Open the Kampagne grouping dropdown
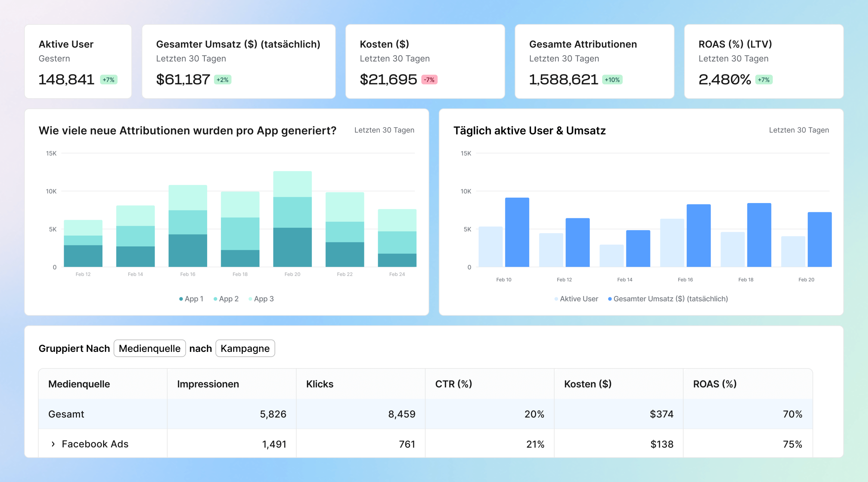868x482 pixels. [x=245, y=348]
